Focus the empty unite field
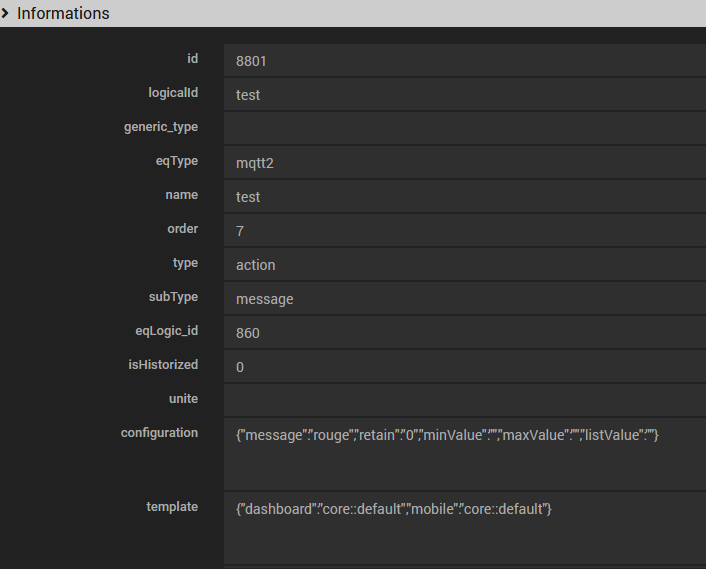The height and width of the screenshot is (569, 706). [464, 401]
